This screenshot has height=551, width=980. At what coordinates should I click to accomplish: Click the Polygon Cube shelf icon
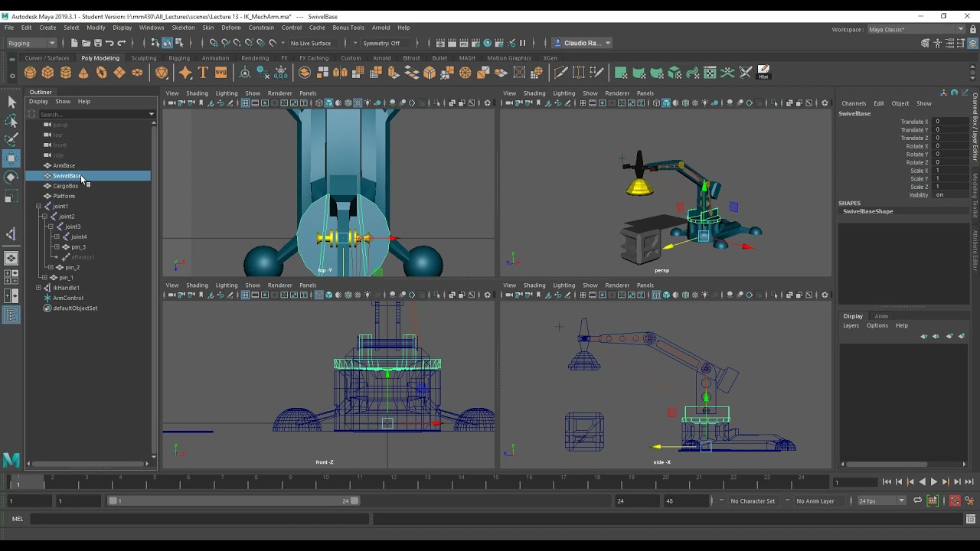point(47,73)
